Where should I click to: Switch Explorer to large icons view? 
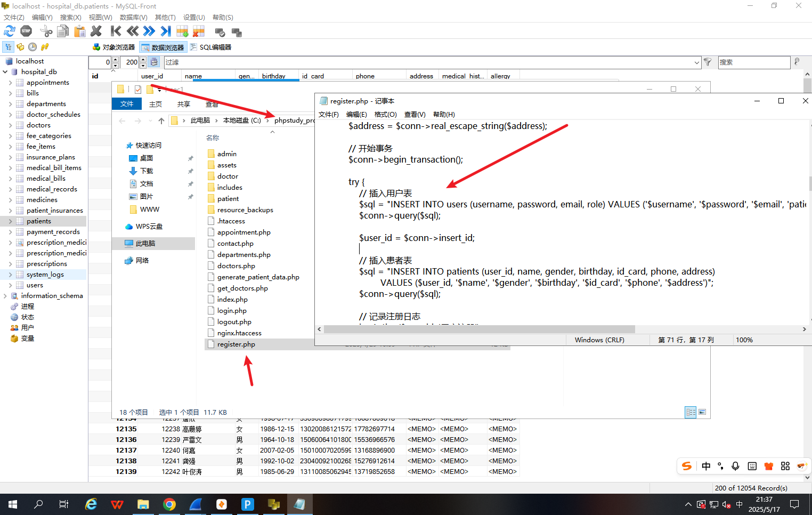click(702, 412)
